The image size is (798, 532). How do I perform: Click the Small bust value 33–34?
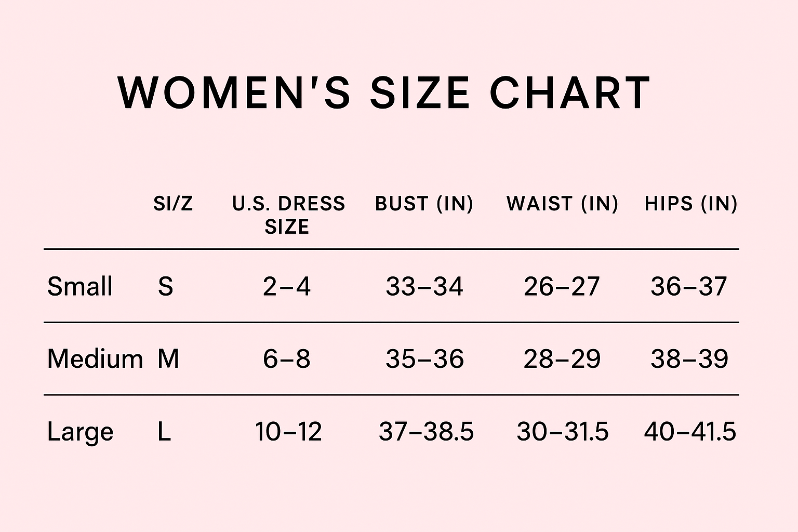pyautogui.click(x=424, y=286)
